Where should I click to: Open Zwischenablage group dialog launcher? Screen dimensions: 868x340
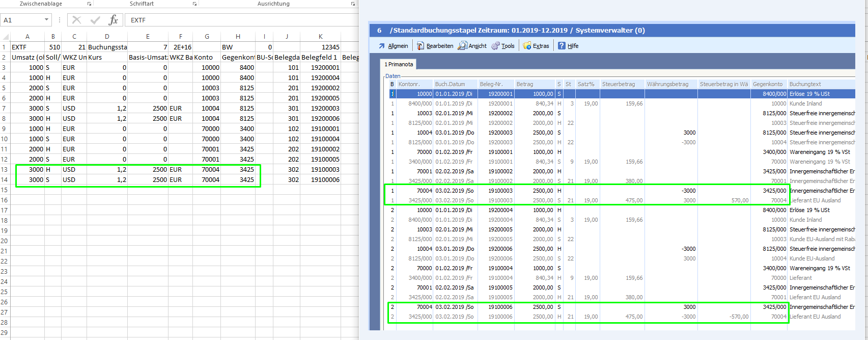tap(89, 4)
